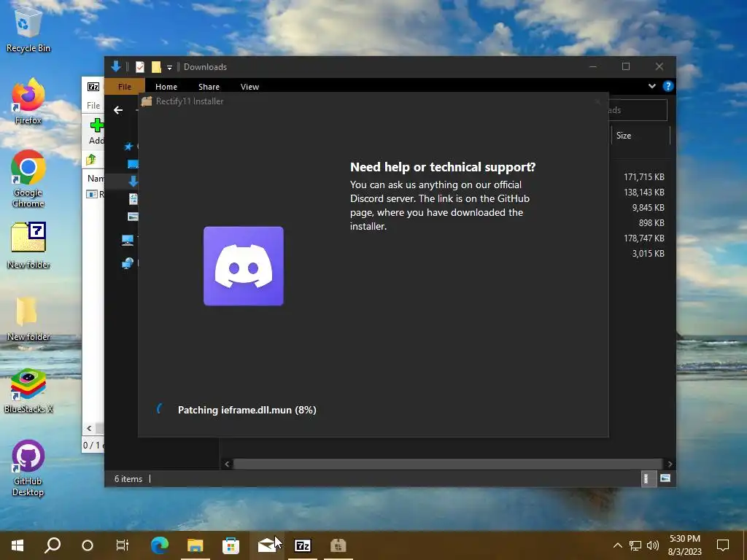
Task: Switch Explorer to large icons view button
Action: click(x=665, y=478)
